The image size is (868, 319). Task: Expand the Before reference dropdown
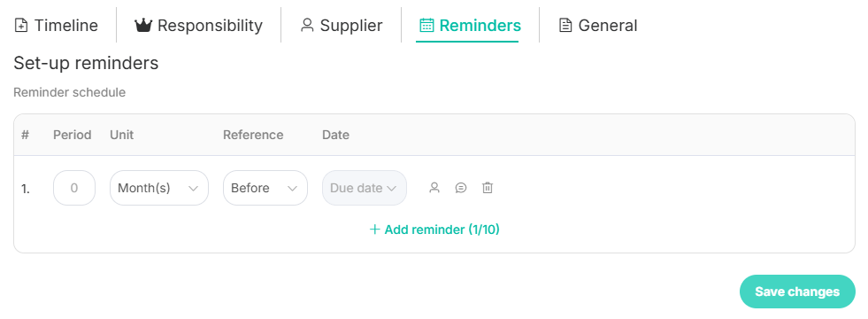[265, 188]
